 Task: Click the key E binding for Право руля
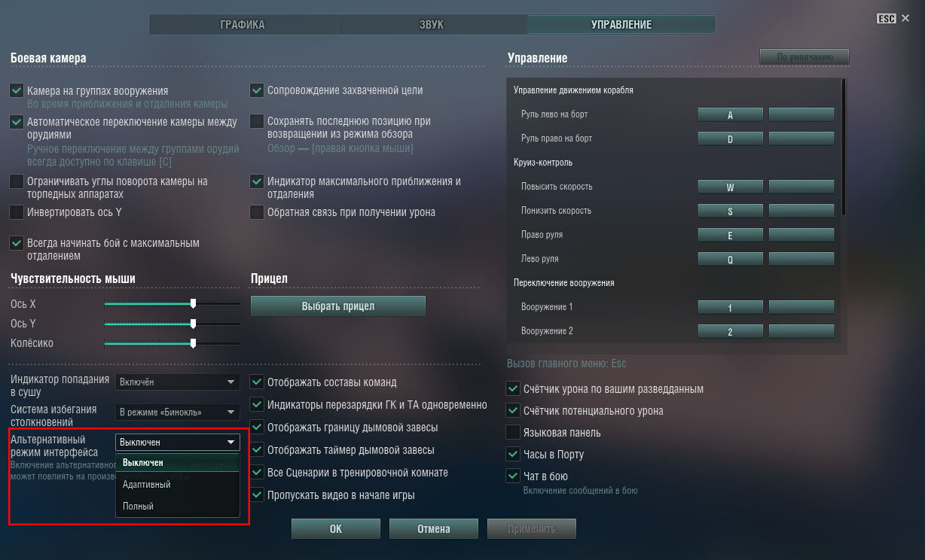pyautogui.click(x=731, y=235)
